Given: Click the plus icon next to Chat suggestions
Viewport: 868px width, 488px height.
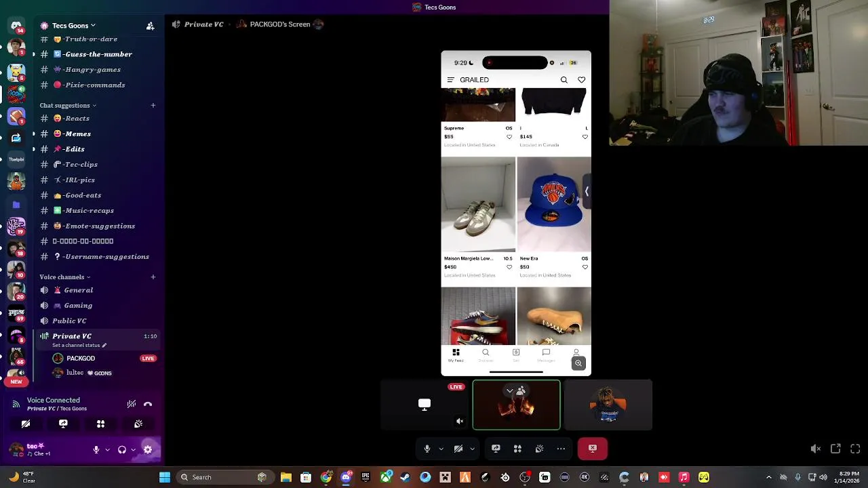Looking at the screenshot, I should click(153, 105).
